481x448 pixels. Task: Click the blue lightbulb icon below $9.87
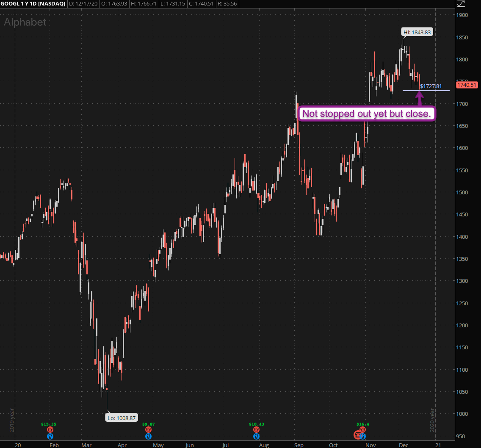click(148, 436)
